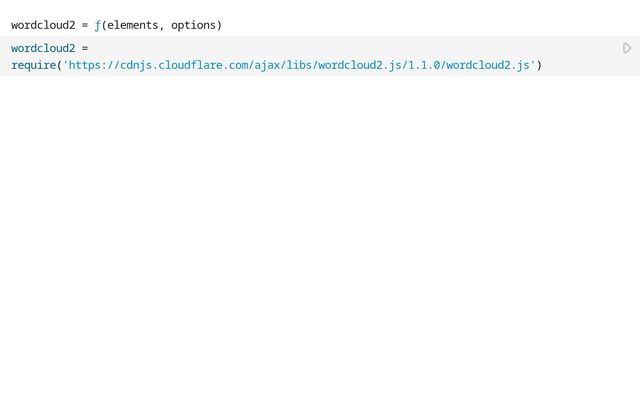The width and height of the screenshot is (640, 400).
Task: Click the closing parenthesis after the URL
Action: point(539,65)
